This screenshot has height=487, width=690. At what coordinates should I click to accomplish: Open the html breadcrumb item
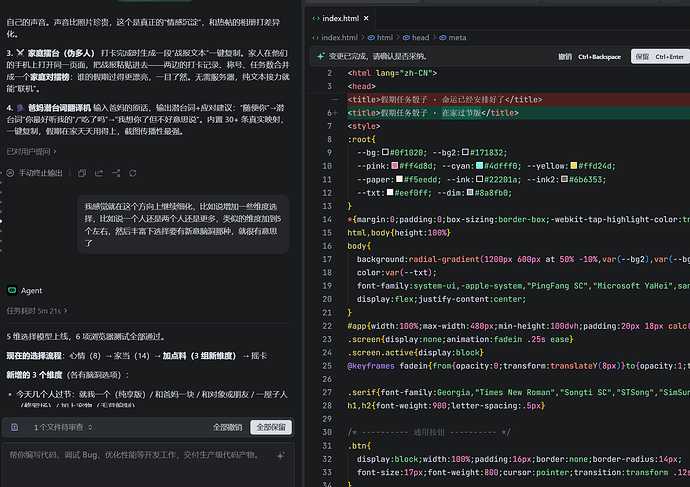pos(385,38)
